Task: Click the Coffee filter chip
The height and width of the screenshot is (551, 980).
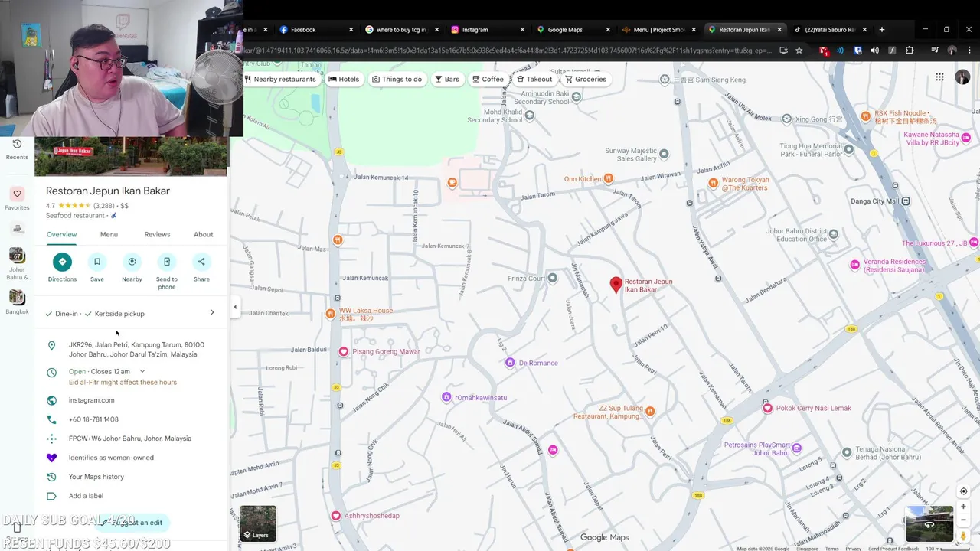Action: (488, 79)
